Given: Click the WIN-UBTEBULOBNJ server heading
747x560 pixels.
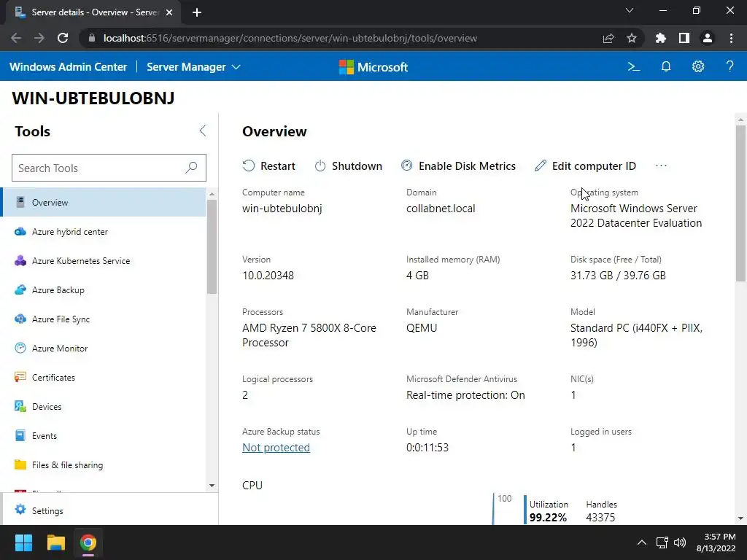Looking at the screenshot, I should click(x=93, y=98).
